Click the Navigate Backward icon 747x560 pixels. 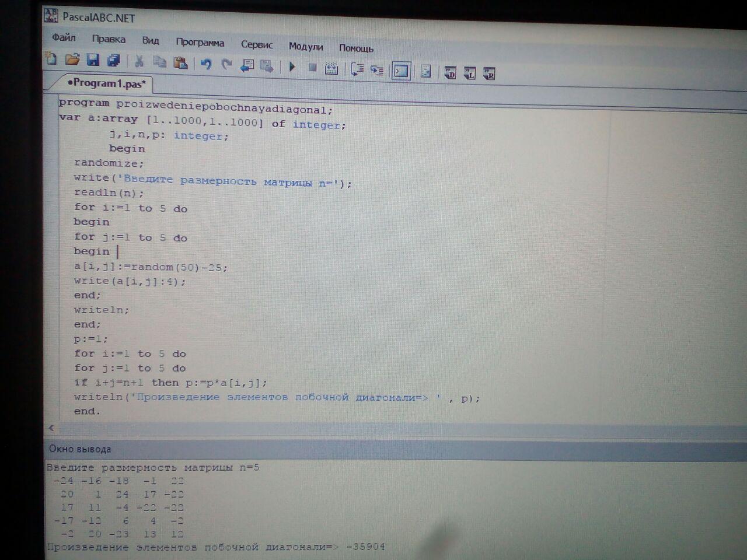pyautogui.click(x=247, y=65)
